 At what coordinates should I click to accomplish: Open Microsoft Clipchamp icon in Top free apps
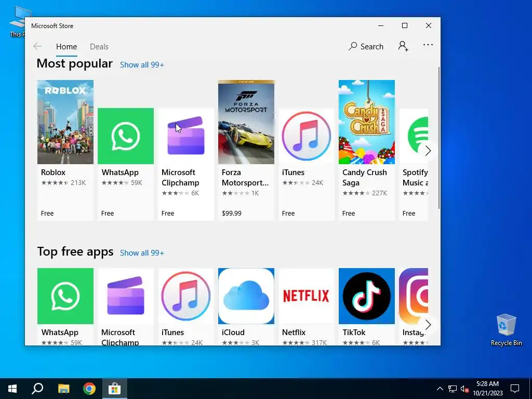coord(126,296)
